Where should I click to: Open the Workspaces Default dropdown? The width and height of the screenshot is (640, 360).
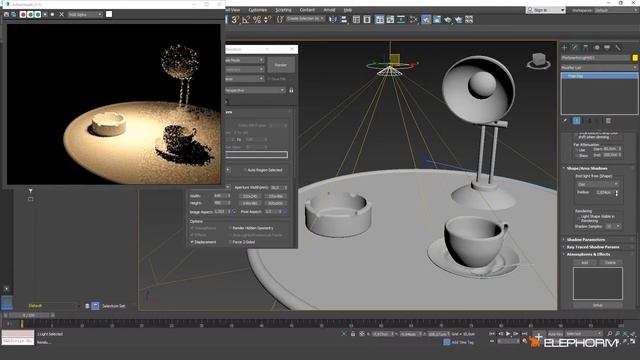tap(616, 10)
